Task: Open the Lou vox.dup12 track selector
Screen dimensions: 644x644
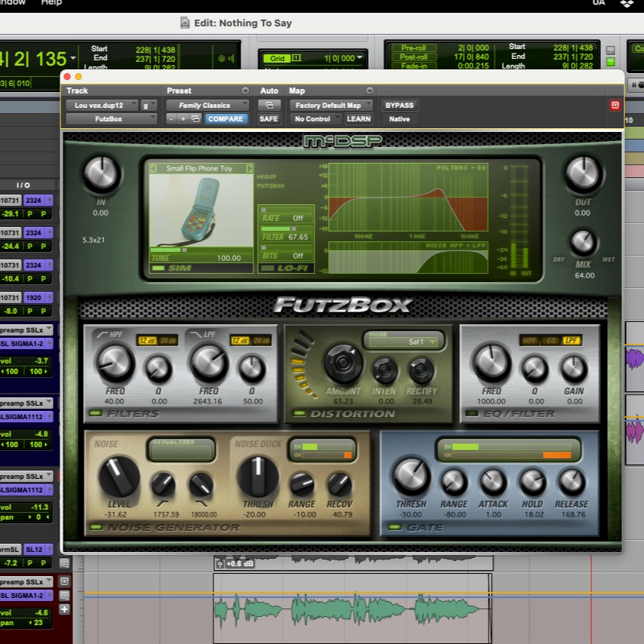Action: [102, 105]
